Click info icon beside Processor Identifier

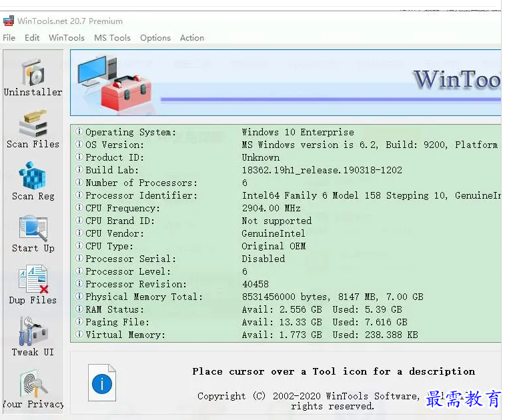79,195
